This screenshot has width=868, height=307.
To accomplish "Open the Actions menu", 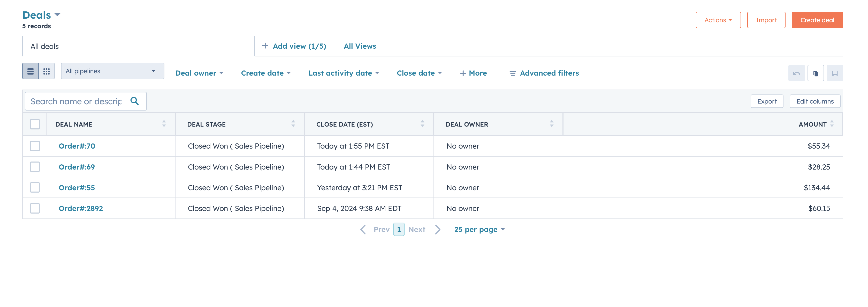I will (717, 20).
